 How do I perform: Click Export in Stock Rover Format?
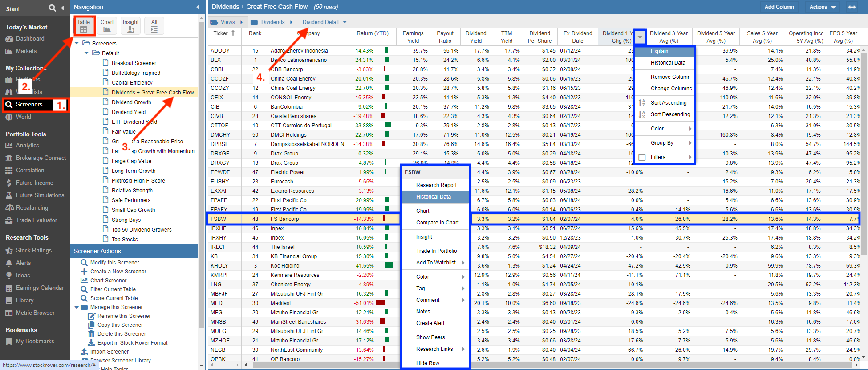132,343
